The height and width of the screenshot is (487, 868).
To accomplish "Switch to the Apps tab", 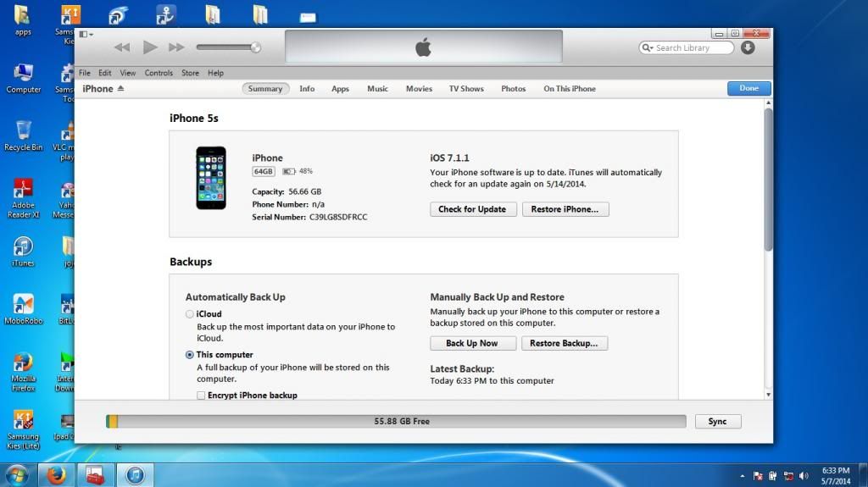I will click(x=340, y=89).
